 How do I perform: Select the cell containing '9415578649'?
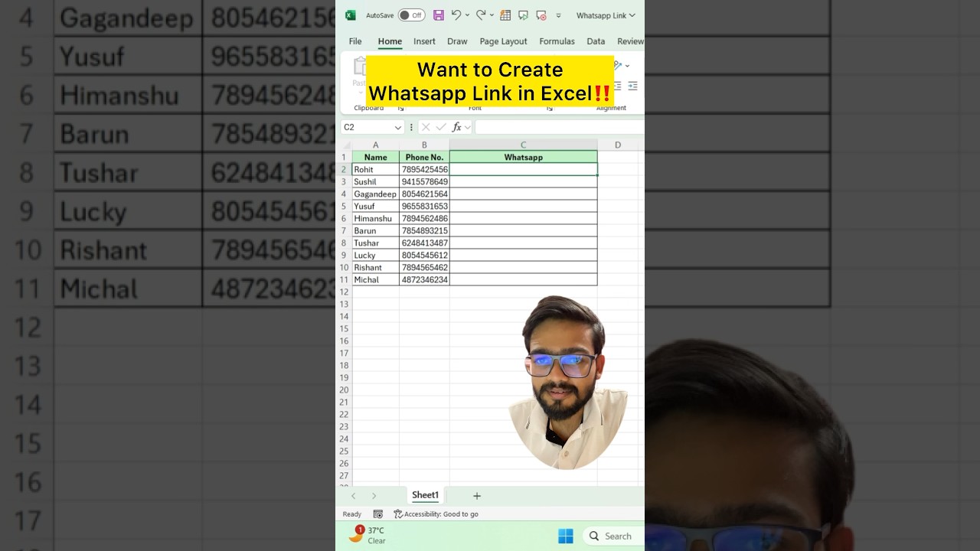(424, 181)
